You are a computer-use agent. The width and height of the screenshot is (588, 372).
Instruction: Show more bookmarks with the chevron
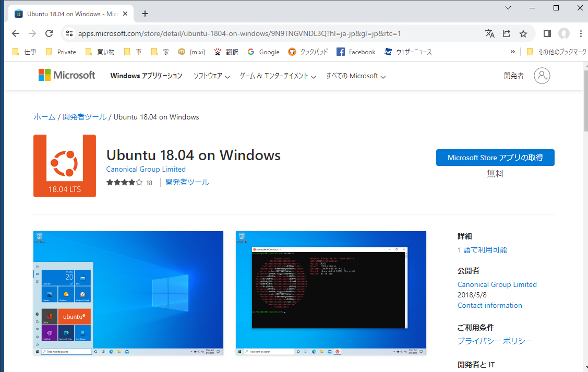tap(513, 52)
